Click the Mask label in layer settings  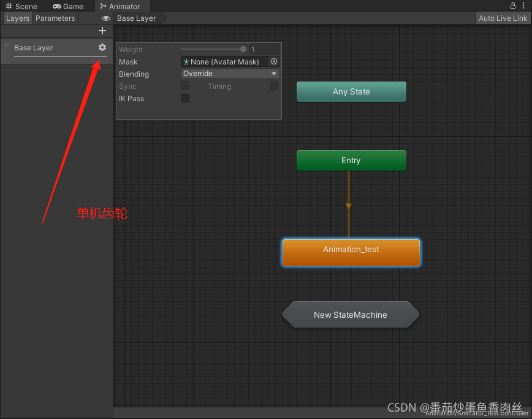point(128,62)
